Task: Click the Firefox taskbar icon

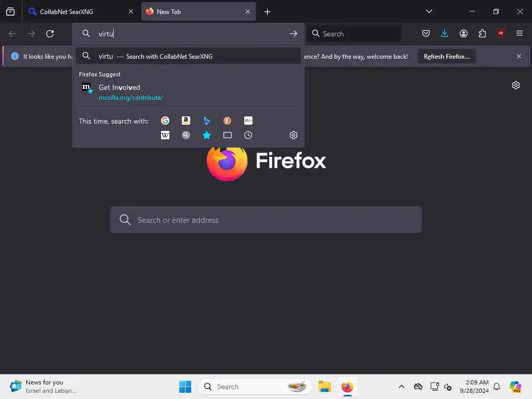Action: (x=347, y=387)
